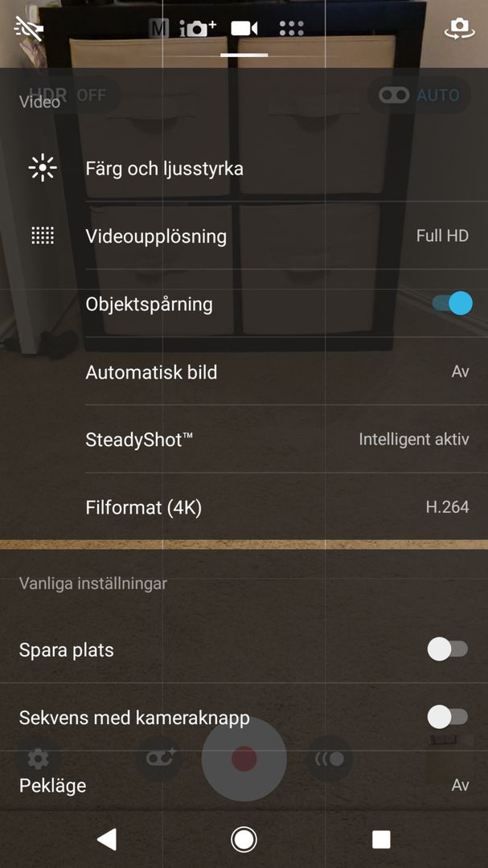Viewport: 488px width, 868px height.
Task: Tap the brightness sun icon
Action: click(x=42, y=168)
